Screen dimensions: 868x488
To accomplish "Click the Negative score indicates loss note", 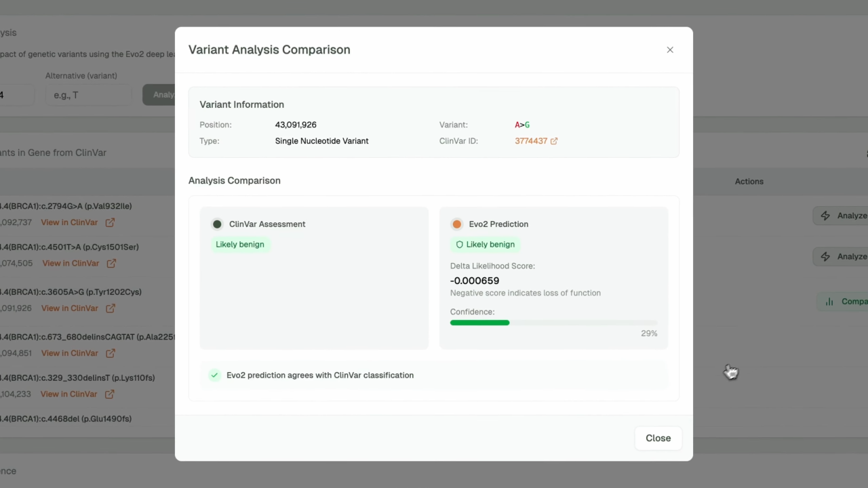I will click(x=526, y=293).
